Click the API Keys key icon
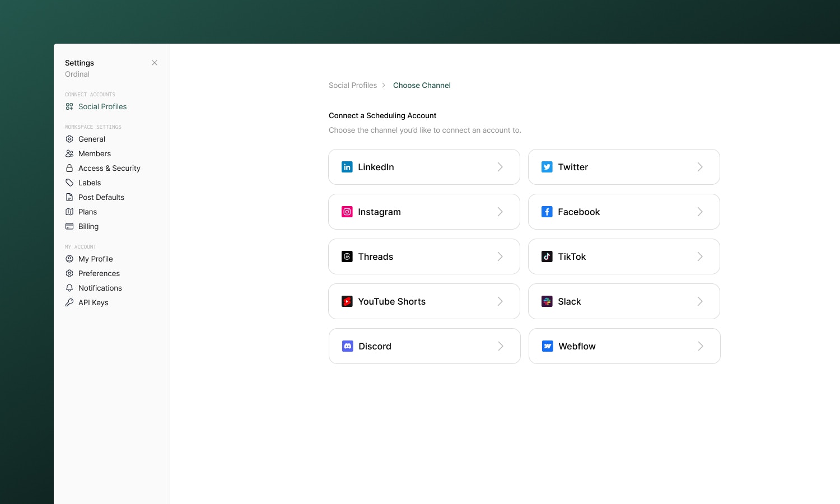The image size is (840, 504). pyautogui.click(x=69, y=302)
